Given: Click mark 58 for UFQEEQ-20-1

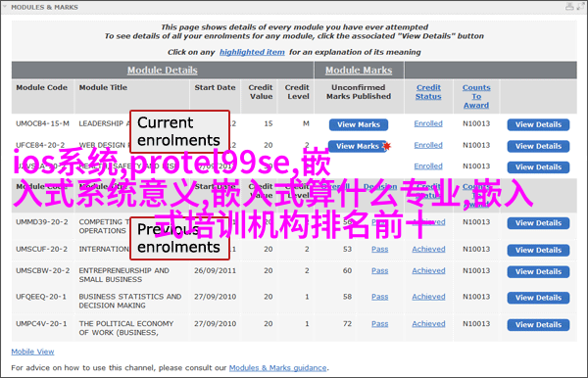Looking at the screenshot, I should (347, 297).
